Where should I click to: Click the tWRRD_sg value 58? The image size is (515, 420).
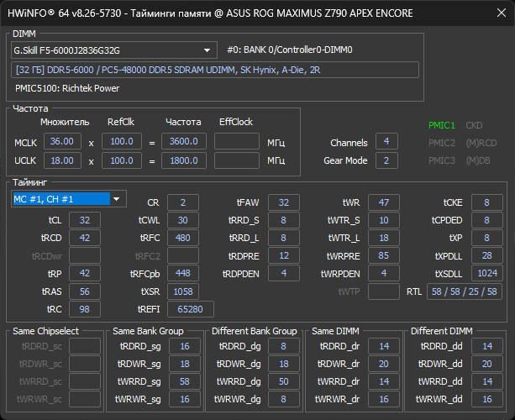point(185,381)
